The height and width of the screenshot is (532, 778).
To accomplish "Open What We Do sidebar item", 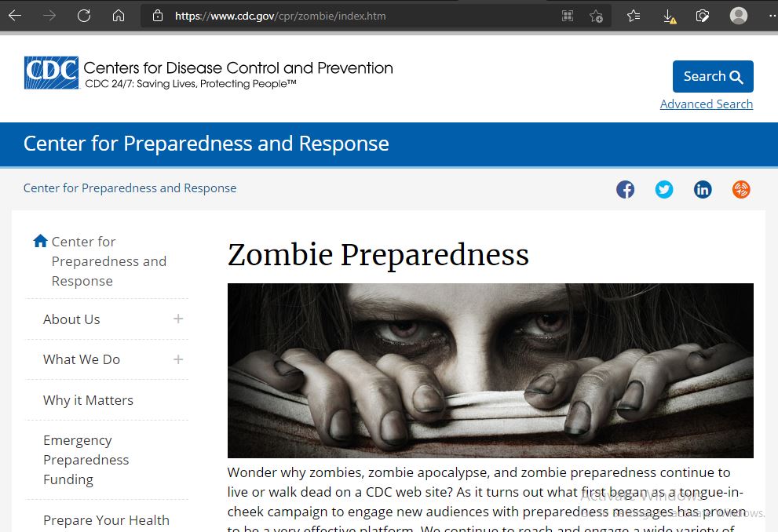I will point(82,359).
